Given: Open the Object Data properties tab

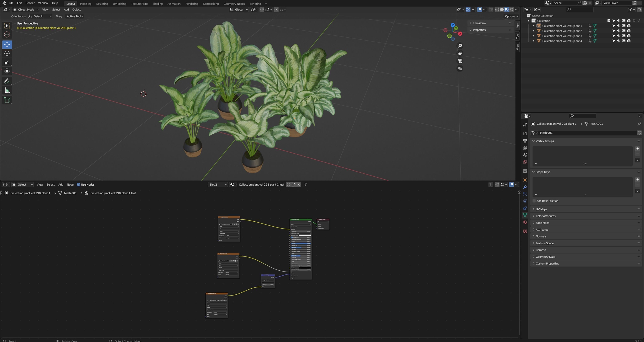Looking at the screenshot, I should (525, 215).
